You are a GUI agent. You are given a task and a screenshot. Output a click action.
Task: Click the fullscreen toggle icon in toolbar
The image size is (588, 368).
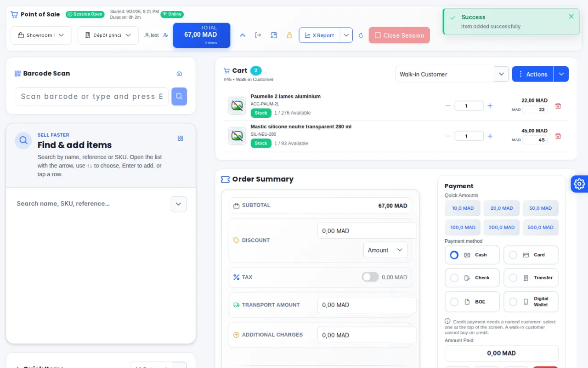pyautogui.click(x=274, y=35)
